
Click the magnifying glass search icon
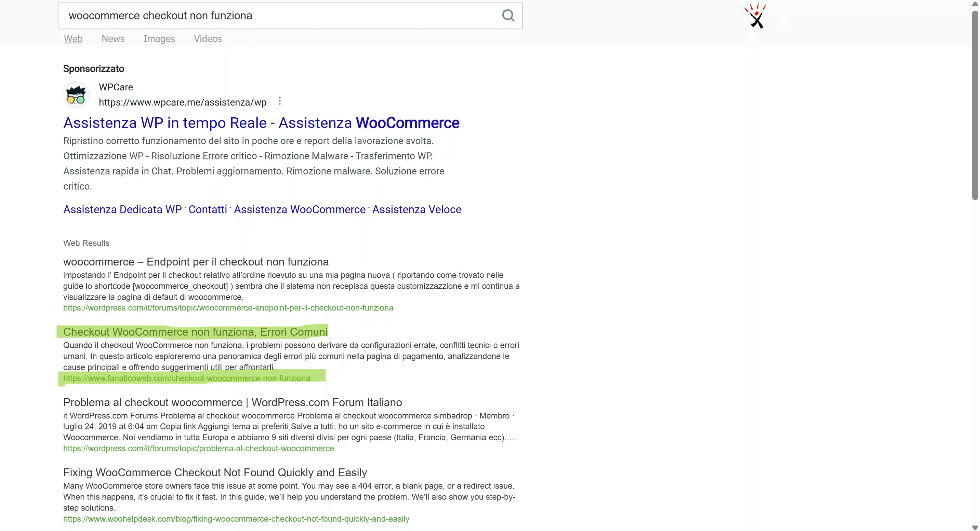click(508, 16)
